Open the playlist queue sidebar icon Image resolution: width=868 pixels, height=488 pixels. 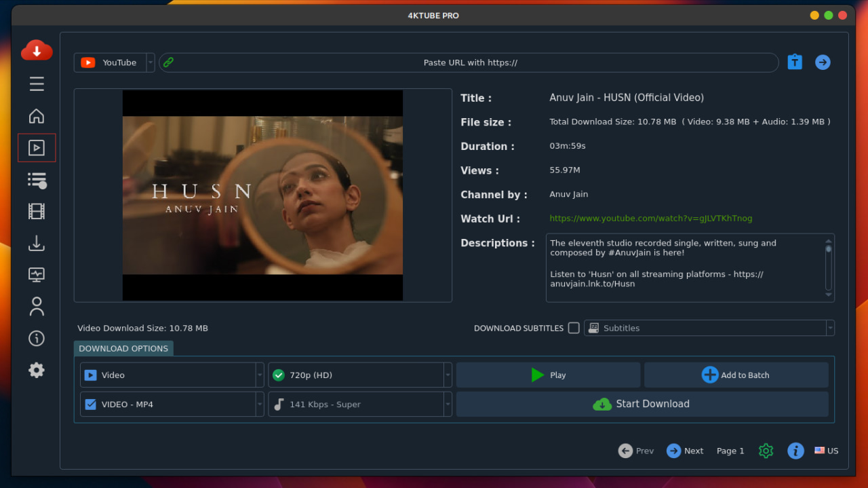(x=37, y=180)
